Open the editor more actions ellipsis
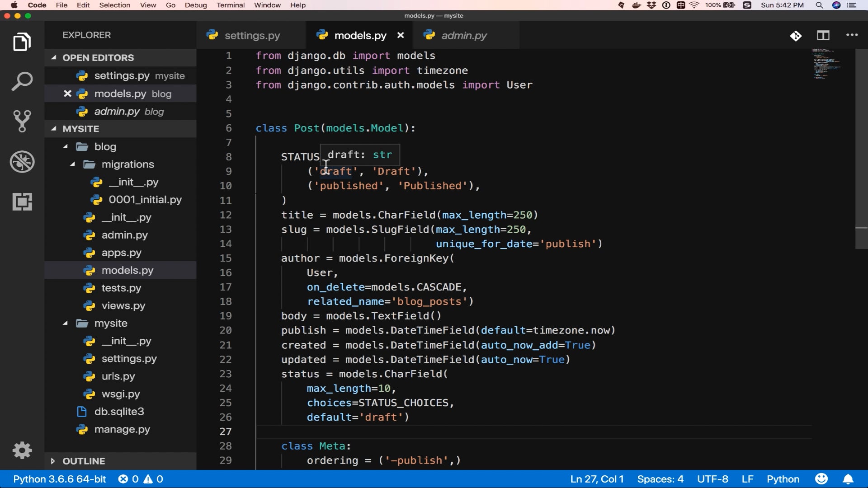The image size is (868, 488). [x=852, y=35]
